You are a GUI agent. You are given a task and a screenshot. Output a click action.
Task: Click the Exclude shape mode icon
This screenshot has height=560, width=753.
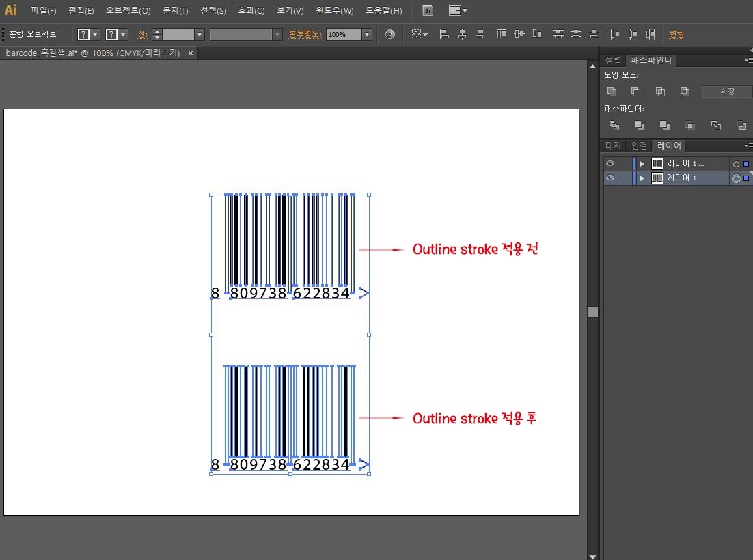[685, 92]
